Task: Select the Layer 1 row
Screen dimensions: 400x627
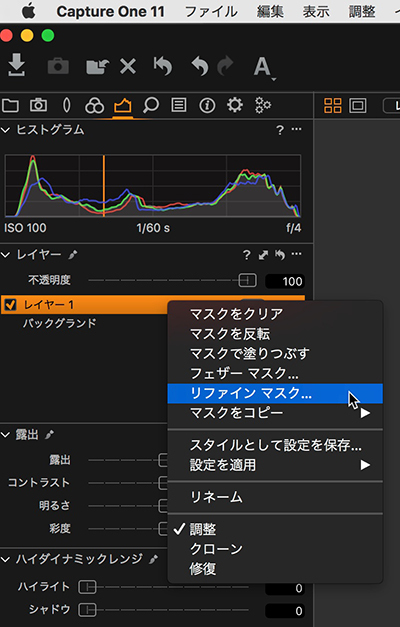Action: (x=153, y=305)
